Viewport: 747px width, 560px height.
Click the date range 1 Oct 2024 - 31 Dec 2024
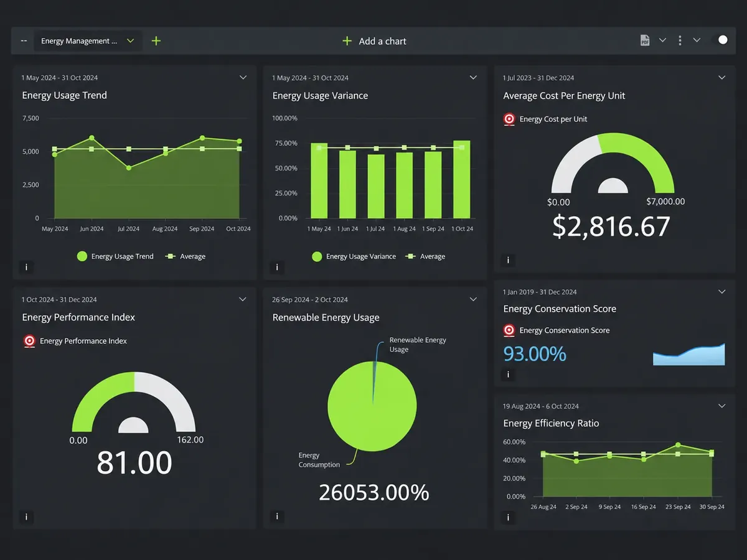[x=59, y=299]
